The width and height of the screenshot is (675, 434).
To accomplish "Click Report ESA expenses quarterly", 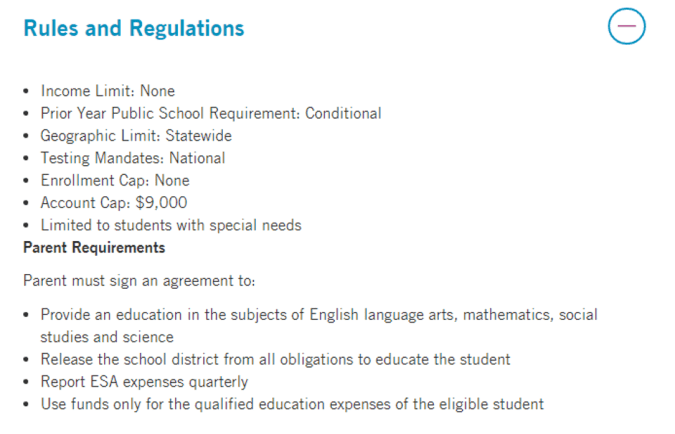I will click(x=144, y=381).
